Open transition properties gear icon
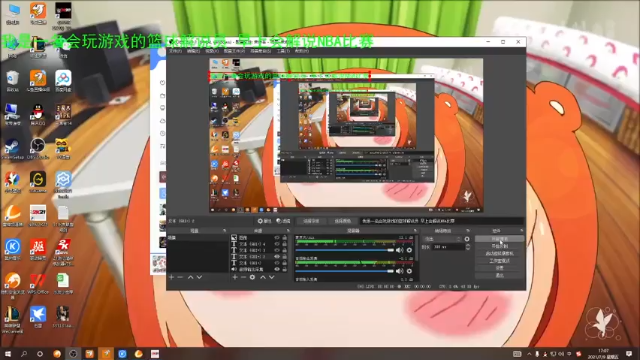640x360 pixels. [467, 239]
